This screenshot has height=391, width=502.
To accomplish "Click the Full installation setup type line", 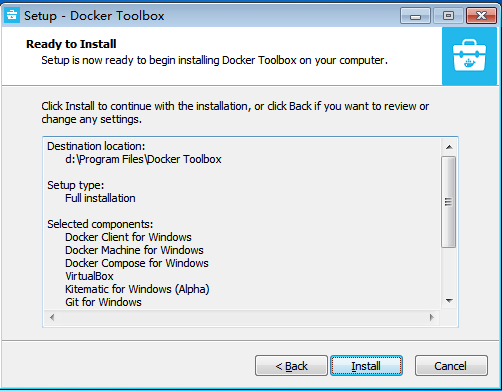I will [x=100, y=198].
